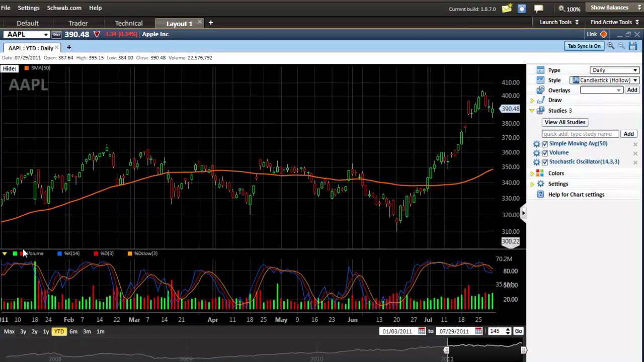Click the Hide button on chart legend
The height and width of the screenshot is (362, 644).
(9, 68)
